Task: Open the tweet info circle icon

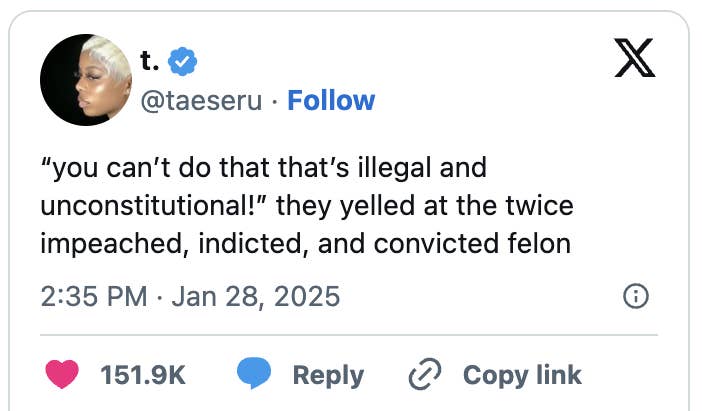Action: (636, 296)
